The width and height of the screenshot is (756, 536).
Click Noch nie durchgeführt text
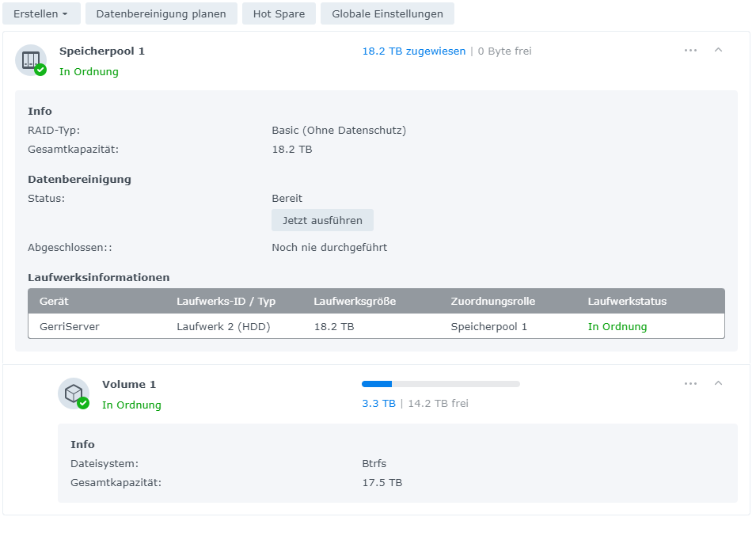tap(329, 247)
